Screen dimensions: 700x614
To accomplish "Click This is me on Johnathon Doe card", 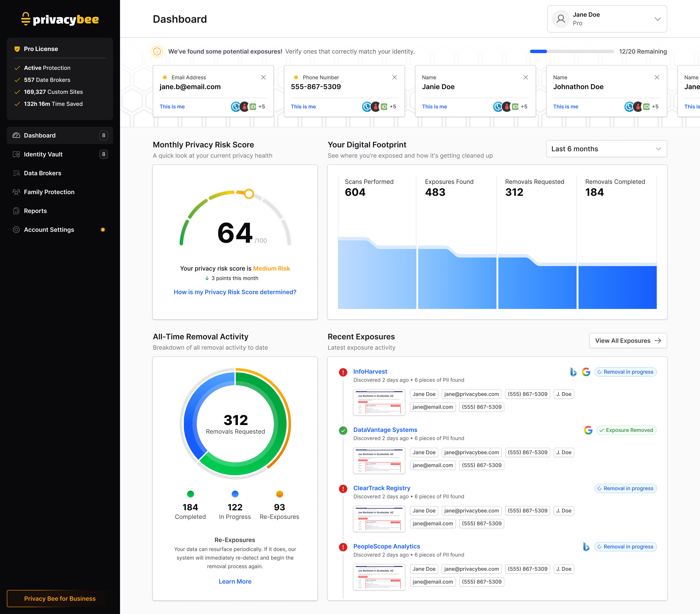I will point(566,107).
